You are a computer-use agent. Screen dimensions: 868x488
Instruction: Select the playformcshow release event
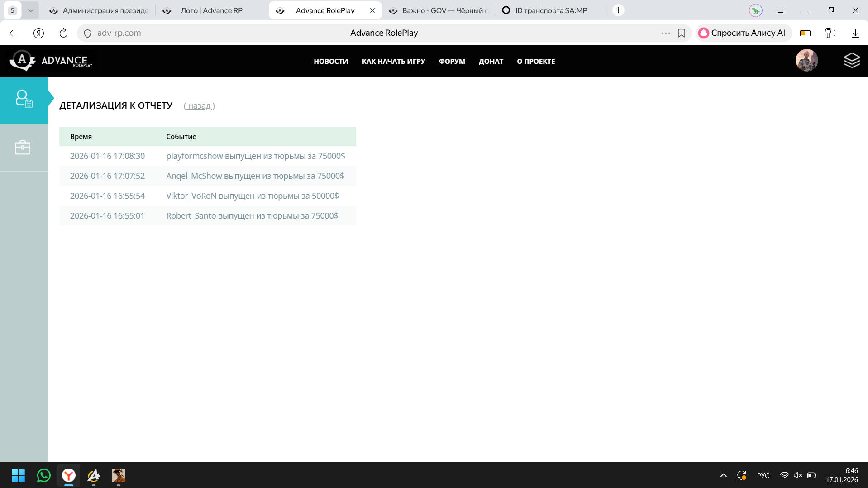[255, 156]
